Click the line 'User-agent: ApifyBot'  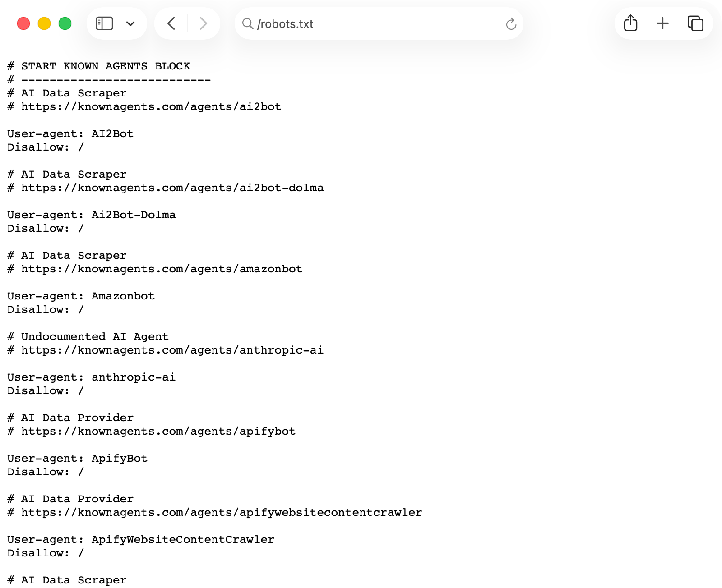(x=78, y=459)
